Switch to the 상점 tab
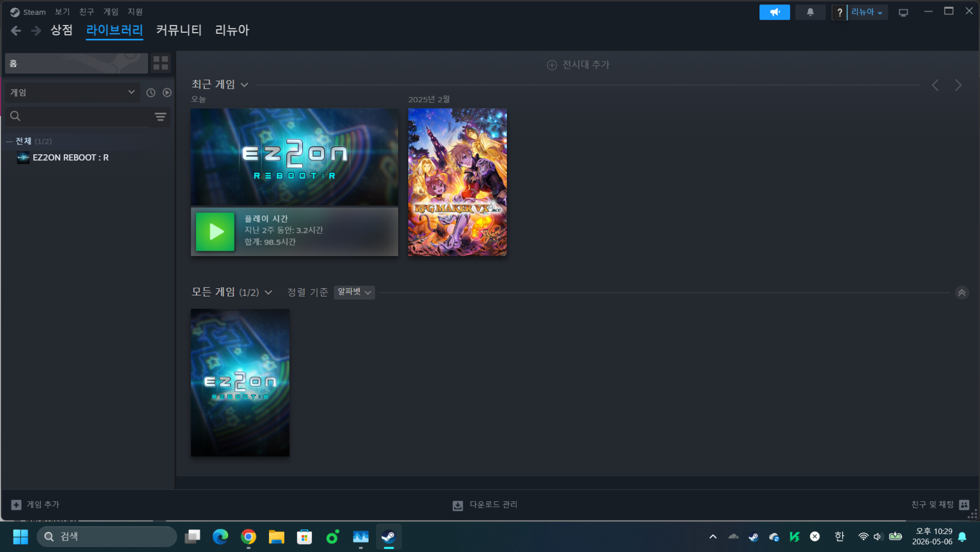 click(62, 30)
